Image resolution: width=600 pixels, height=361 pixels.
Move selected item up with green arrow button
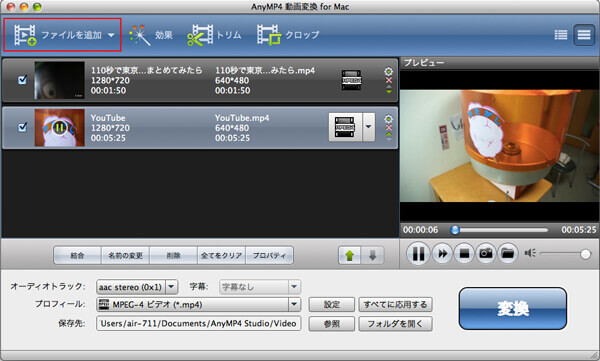349,255
